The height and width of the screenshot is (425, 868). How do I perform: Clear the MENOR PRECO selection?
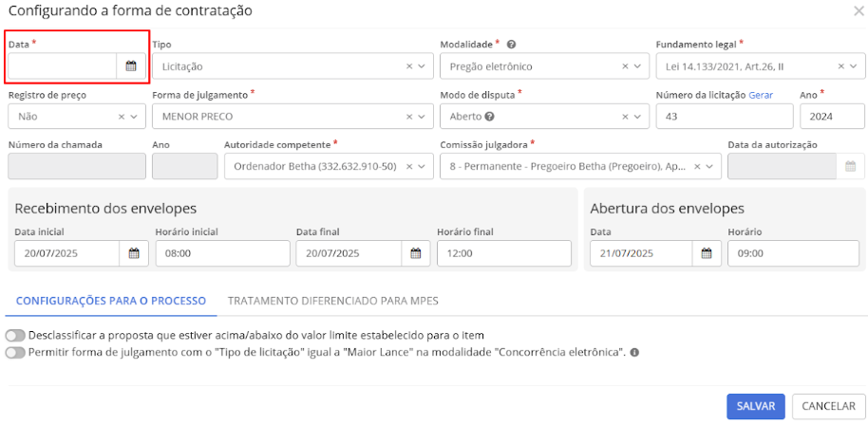409,117
